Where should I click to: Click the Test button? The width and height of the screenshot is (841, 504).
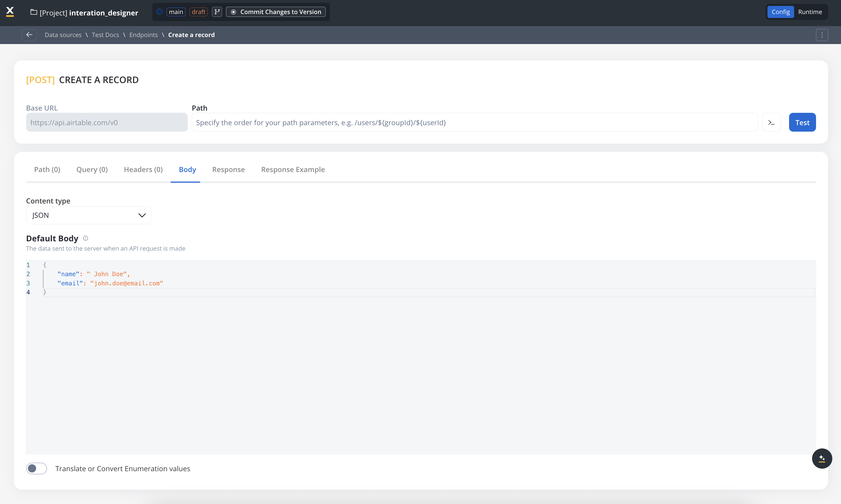pos(802,122)
